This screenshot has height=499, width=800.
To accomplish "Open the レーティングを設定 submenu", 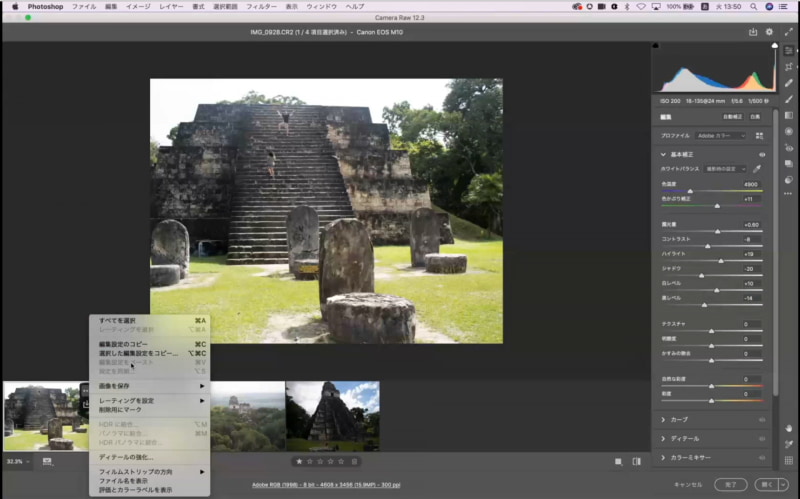I will [149, 401].
